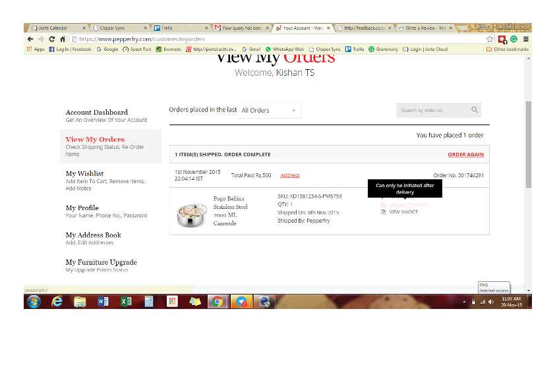Viewport: 555px width, 392px height.
Task: Bookmark this page with the star icon
Action: tap(490, 39)
